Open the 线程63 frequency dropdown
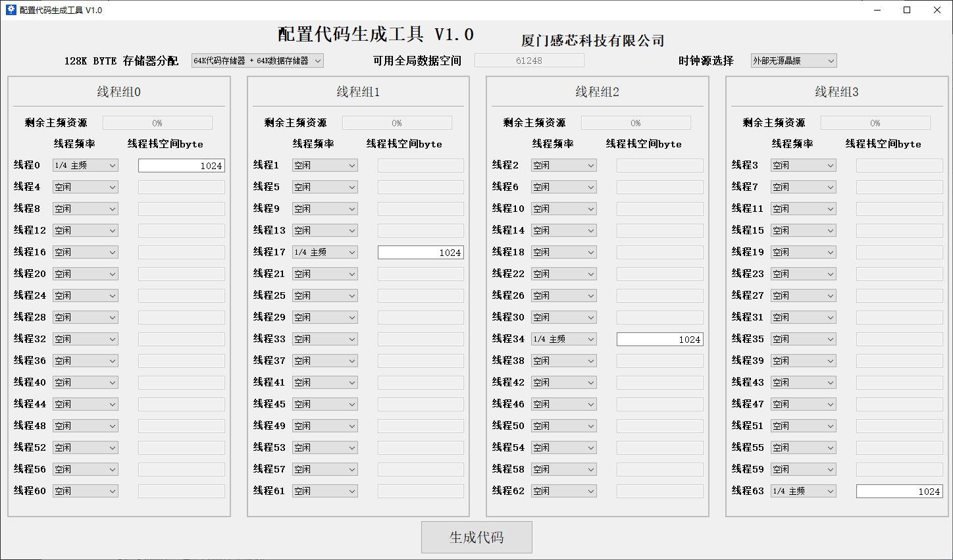The height and width of the screenshot is (560, 953). pyautogui.click(x=804, y=491)
